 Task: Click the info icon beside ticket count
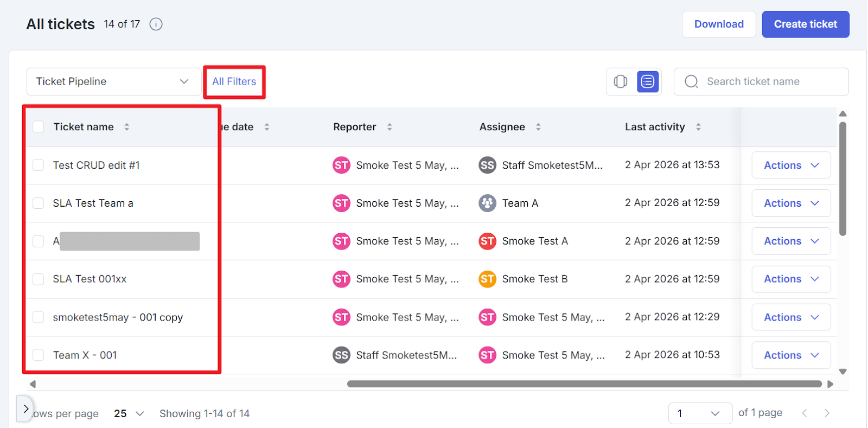(x=156, y=24)
